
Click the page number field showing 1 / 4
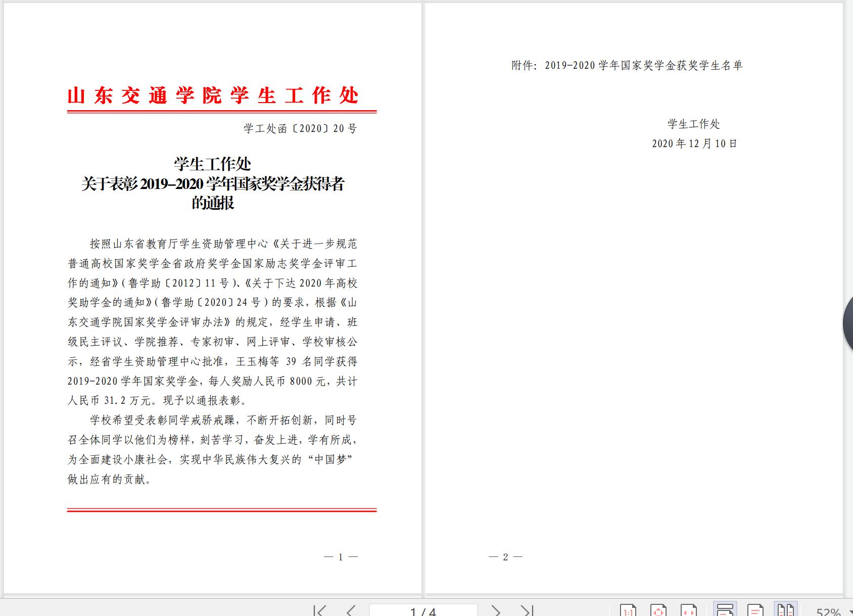pos(423,611)
